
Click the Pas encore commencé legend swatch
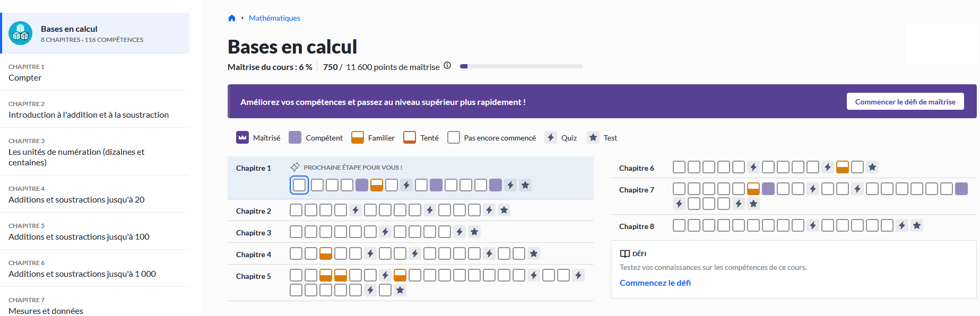point(454,138)
